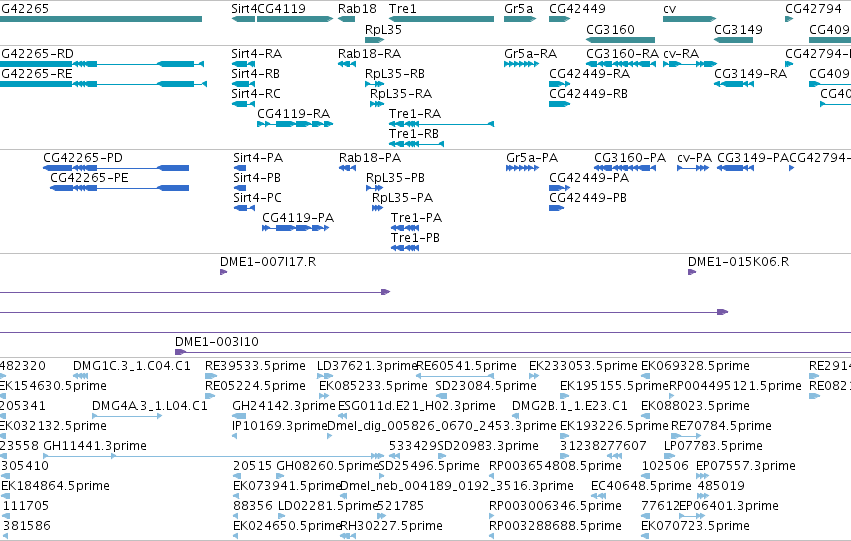Select protein RpL35-PB

point(374,188)
